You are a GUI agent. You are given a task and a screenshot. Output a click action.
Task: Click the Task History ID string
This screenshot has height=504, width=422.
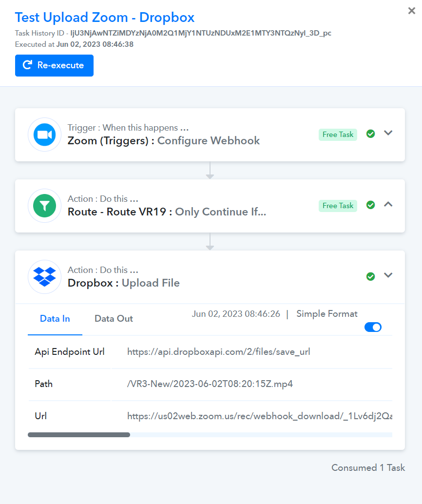point(201,33)
